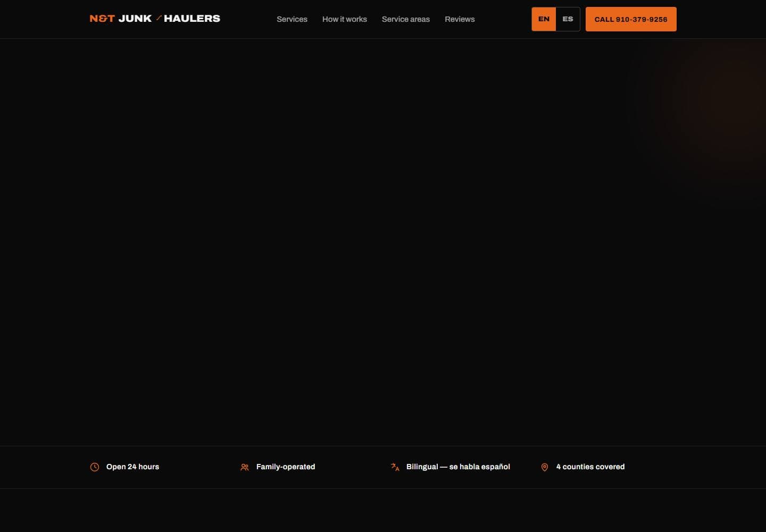Click 'Bilingual — se habla español' text
This screenshot has height=532, width=766.
click(x=458, y=467)
